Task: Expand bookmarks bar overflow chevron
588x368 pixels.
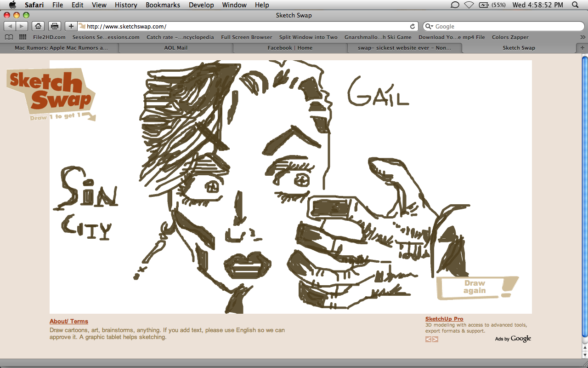Action: pyautogui.click(x=582, y=37)
